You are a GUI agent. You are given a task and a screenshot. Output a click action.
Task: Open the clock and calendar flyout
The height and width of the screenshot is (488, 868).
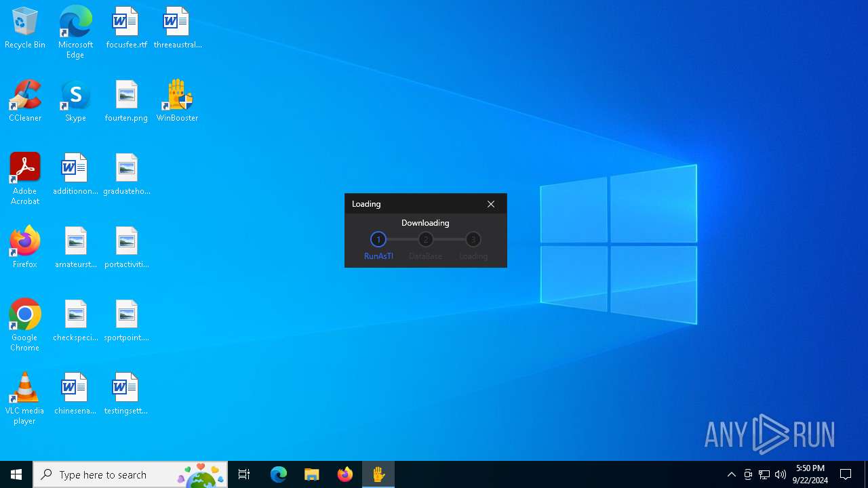[810, 474]
